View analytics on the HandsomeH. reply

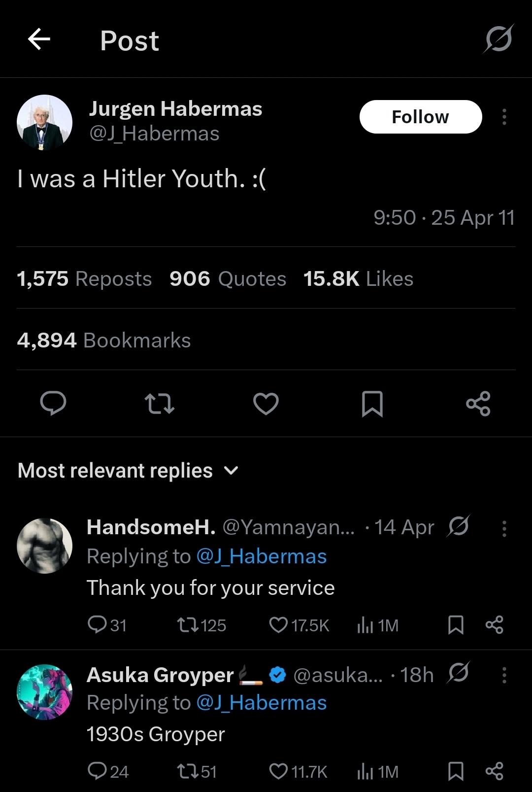[x=365, y=625]
